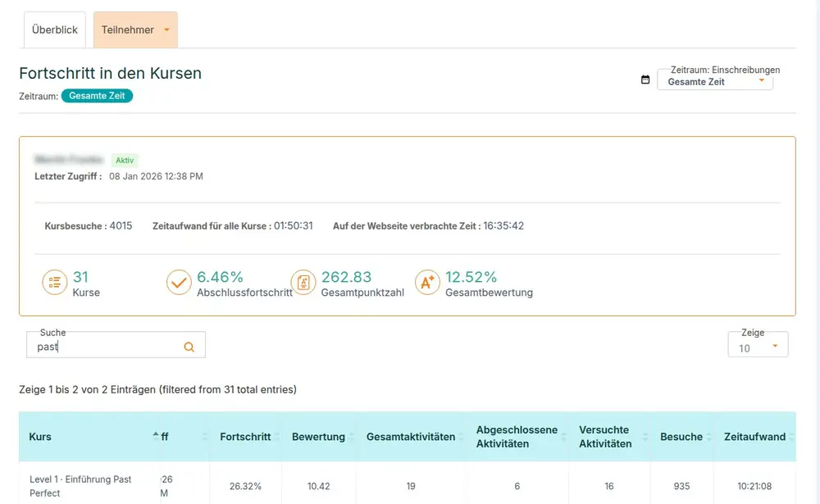Click the Kurse list icon
Screen dimensions: 820x504
coord(55,283)
